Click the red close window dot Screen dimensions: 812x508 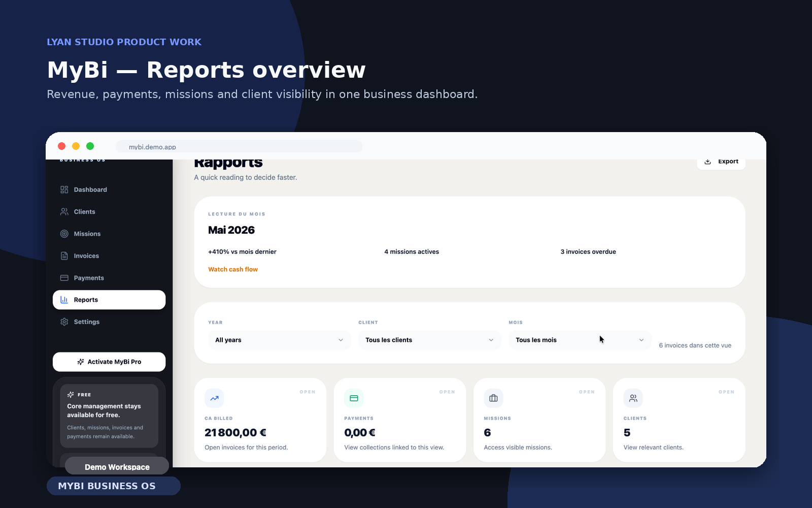(x=62, y=146)
